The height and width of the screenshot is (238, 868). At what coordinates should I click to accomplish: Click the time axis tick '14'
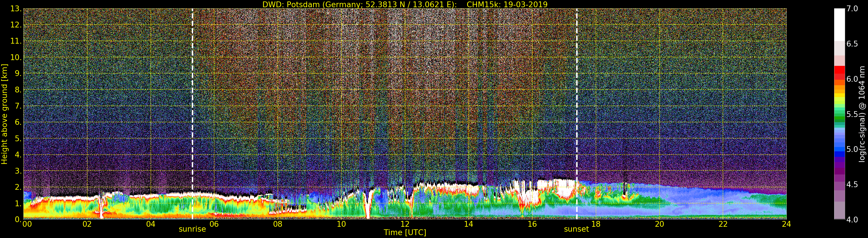click(468, 224)
